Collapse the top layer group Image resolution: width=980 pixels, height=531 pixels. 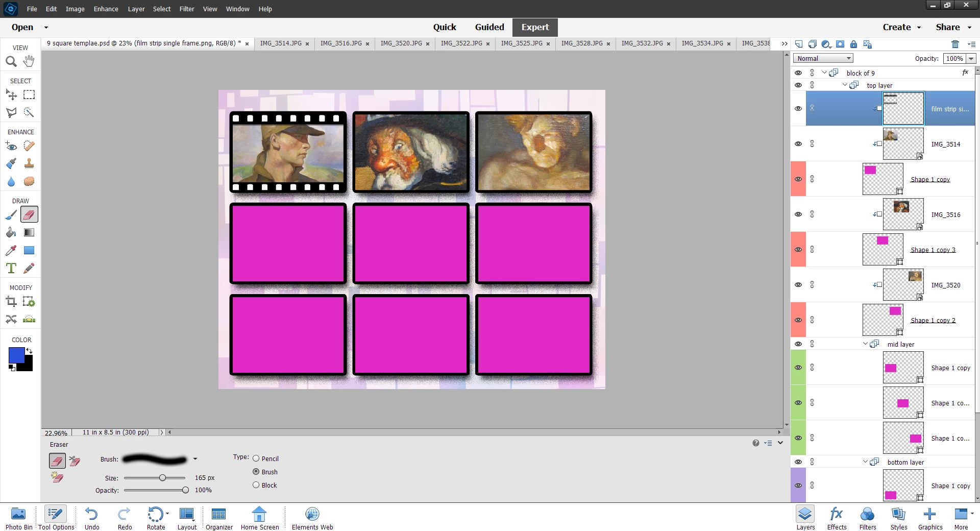845,85
